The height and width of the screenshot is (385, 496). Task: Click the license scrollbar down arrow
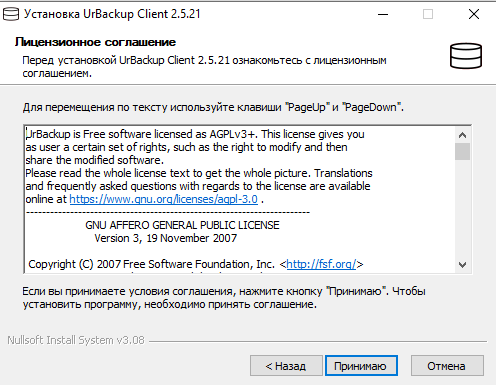(x=462, y=265)
